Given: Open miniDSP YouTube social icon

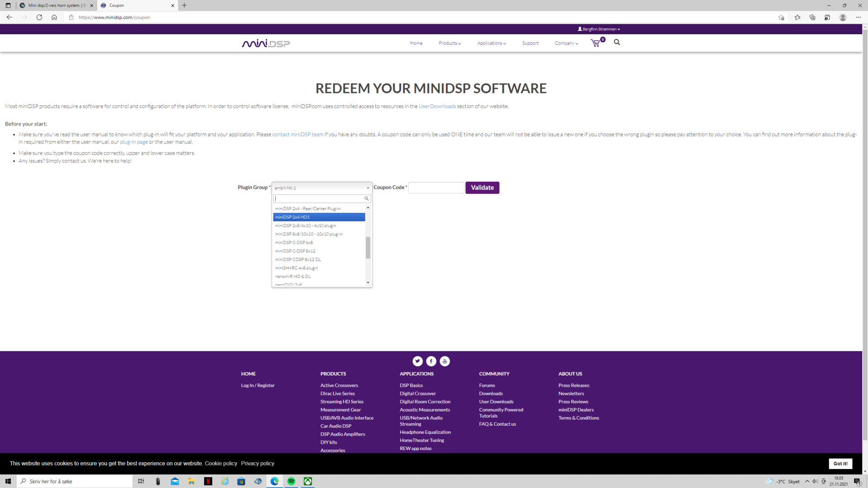Looking at the screenshot, I should coord(445,361).
